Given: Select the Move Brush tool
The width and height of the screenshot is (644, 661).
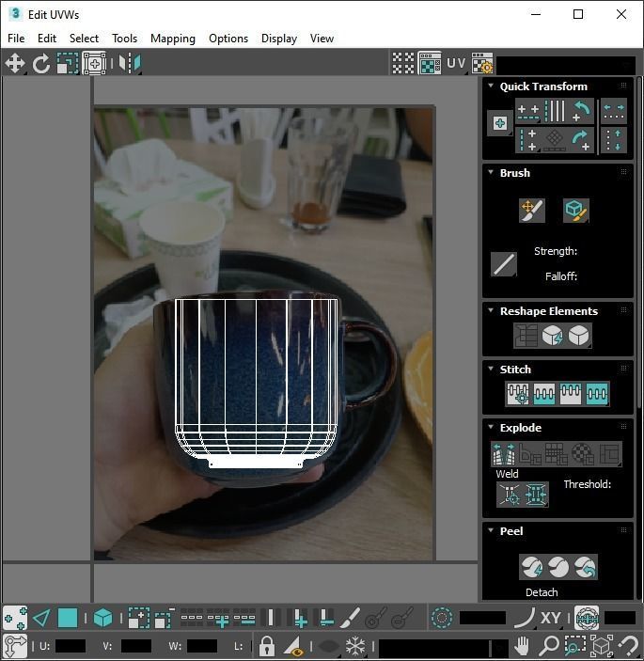Looking at the screenshot, I should coord(532,211).
